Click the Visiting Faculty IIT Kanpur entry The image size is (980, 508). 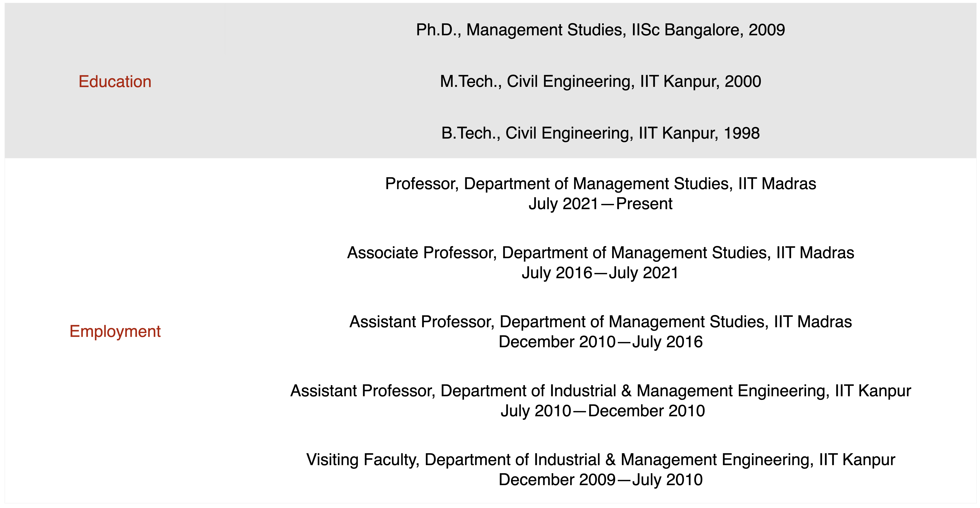600,460
